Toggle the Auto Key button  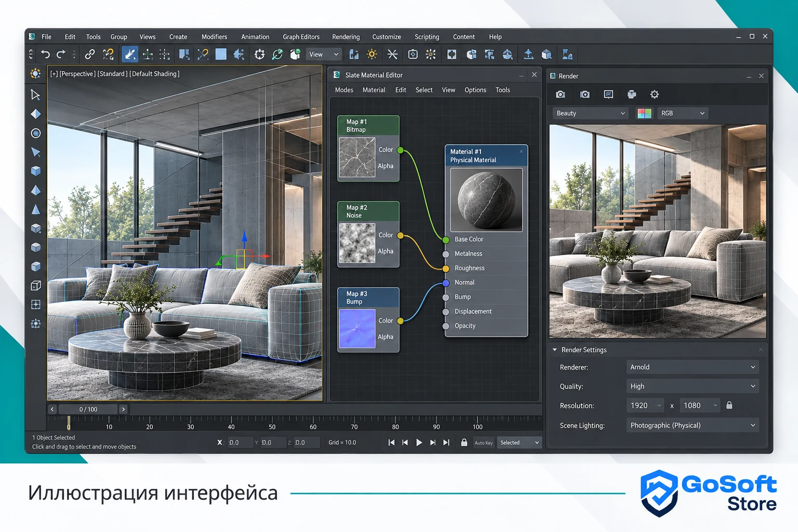click(x=484, y=443)
